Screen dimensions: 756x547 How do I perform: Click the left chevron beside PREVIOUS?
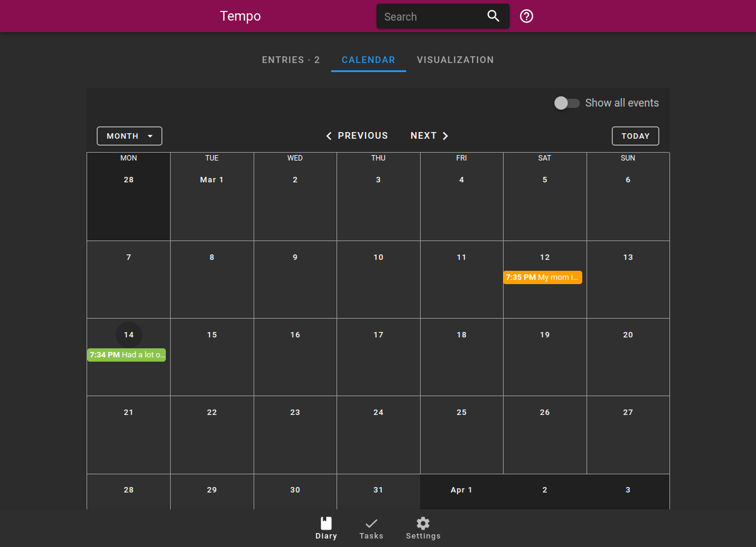(x=329, y=136)
